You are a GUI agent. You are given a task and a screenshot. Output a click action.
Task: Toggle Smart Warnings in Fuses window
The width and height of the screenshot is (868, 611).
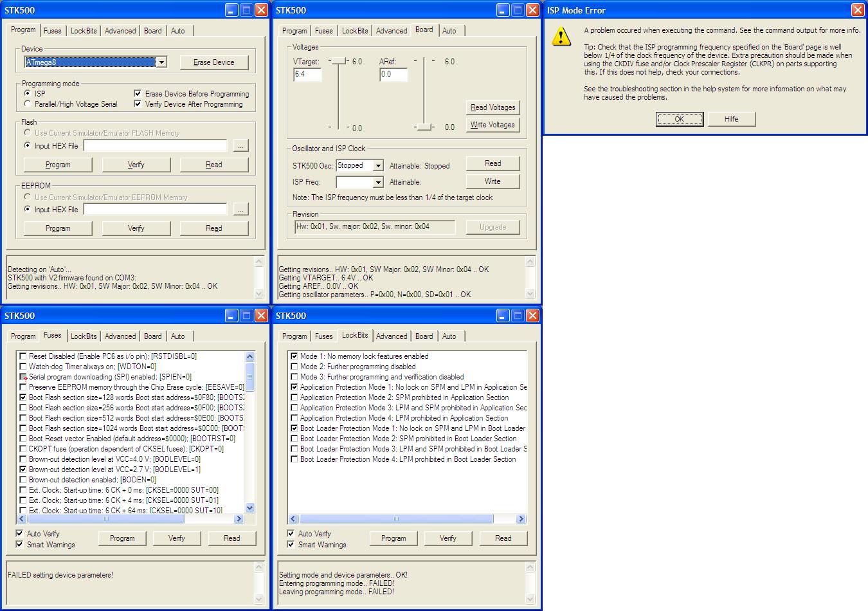click(x=19, y=545)
